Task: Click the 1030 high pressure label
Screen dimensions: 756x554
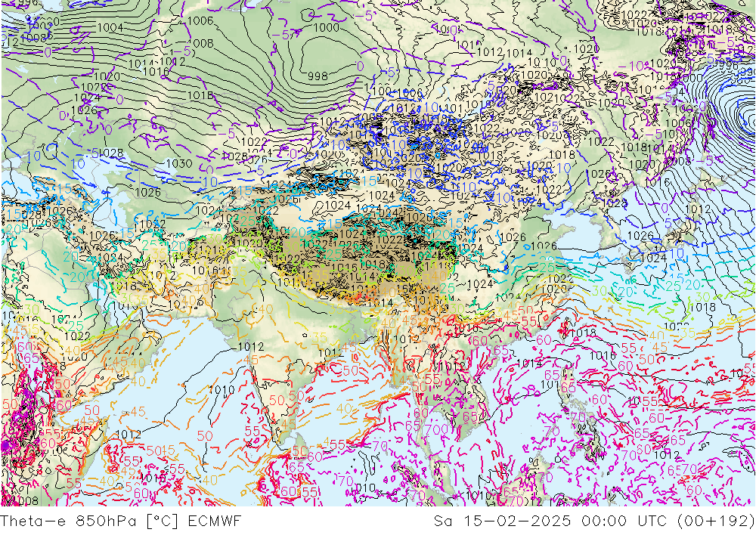Action: [x=179, y=163]
